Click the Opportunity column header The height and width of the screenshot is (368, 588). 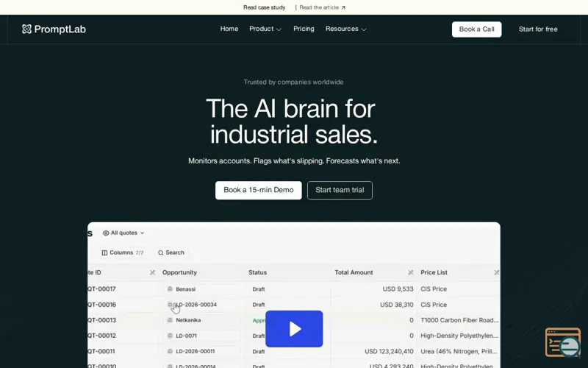[179, 272]
